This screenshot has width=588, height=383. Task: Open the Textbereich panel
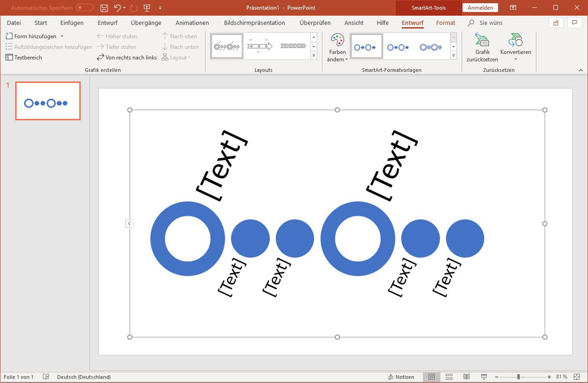24,57
